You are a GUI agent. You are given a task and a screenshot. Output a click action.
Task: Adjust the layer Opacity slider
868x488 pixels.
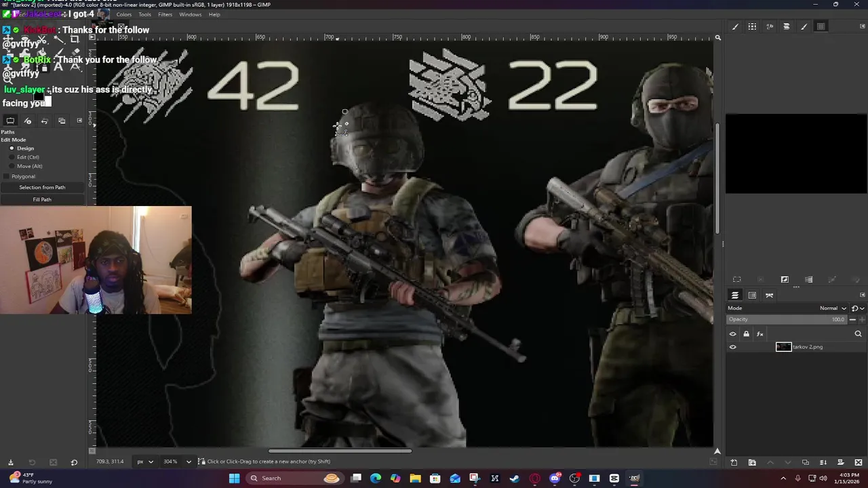point(787,319)
